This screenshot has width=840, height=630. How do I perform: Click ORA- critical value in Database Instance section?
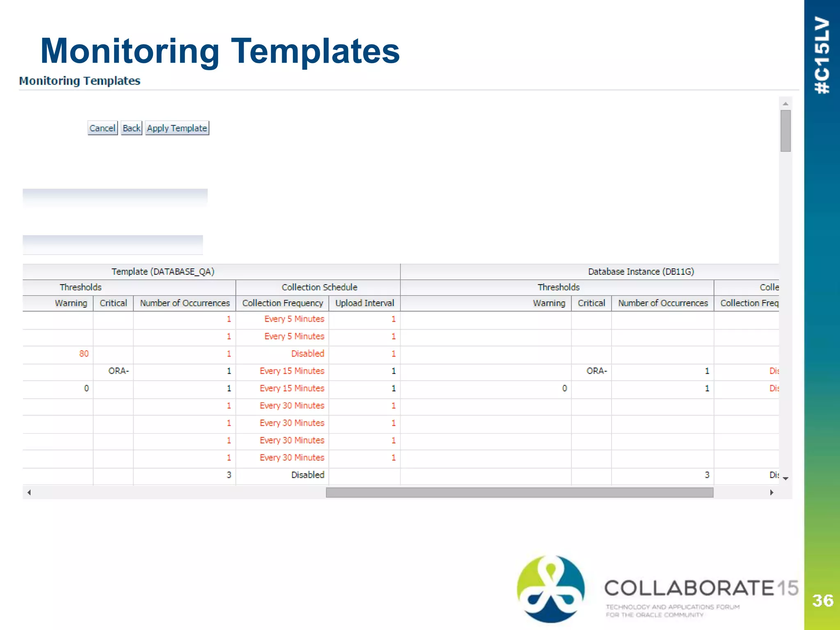(x=596, y=371)
